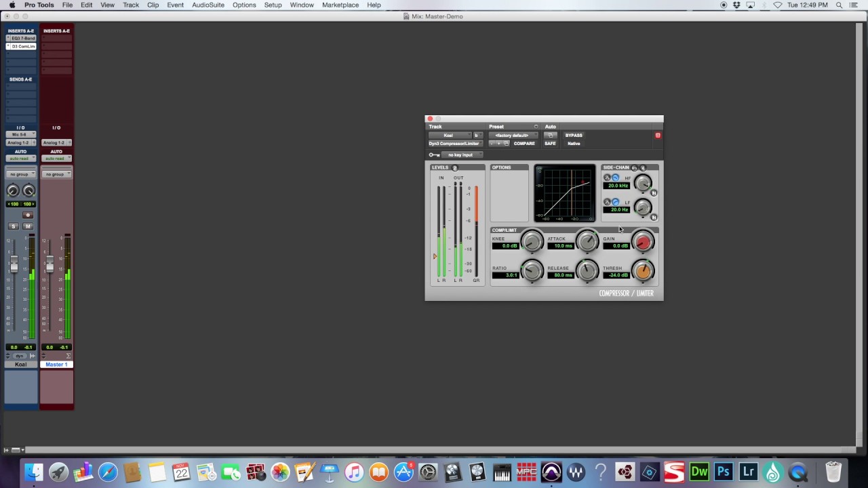The image size is (868, 488).
Task: Open App Store from the Dock
Action: click(x=403, y=472)
